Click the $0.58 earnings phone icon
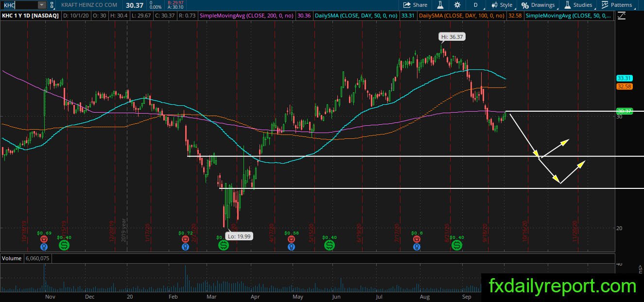This screenshot has width=644, height=302. tap(291, 239)
